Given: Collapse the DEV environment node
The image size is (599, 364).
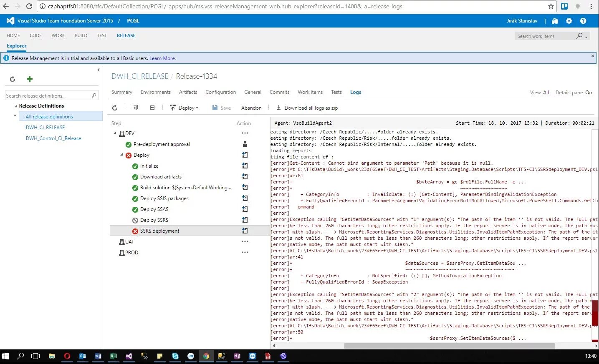Looking at the screenshot, I should [x=115, y=133].
